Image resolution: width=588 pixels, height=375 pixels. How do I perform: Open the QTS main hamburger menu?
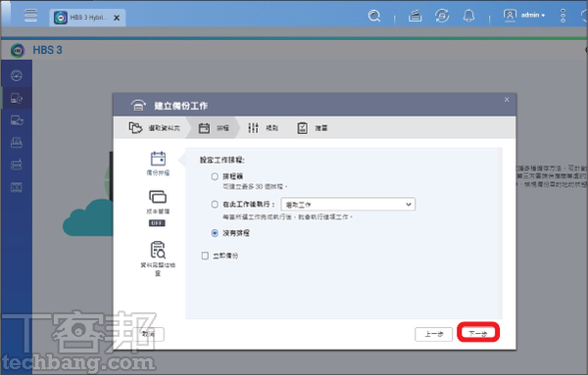30,16
